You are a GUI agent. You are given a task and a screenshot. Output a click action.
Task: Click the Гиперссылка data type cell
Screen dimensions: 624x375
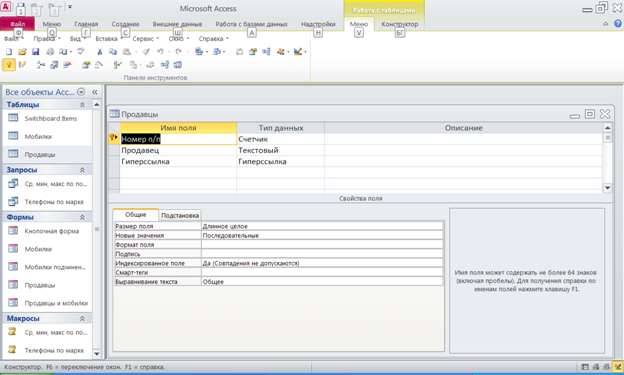point(281,162)
